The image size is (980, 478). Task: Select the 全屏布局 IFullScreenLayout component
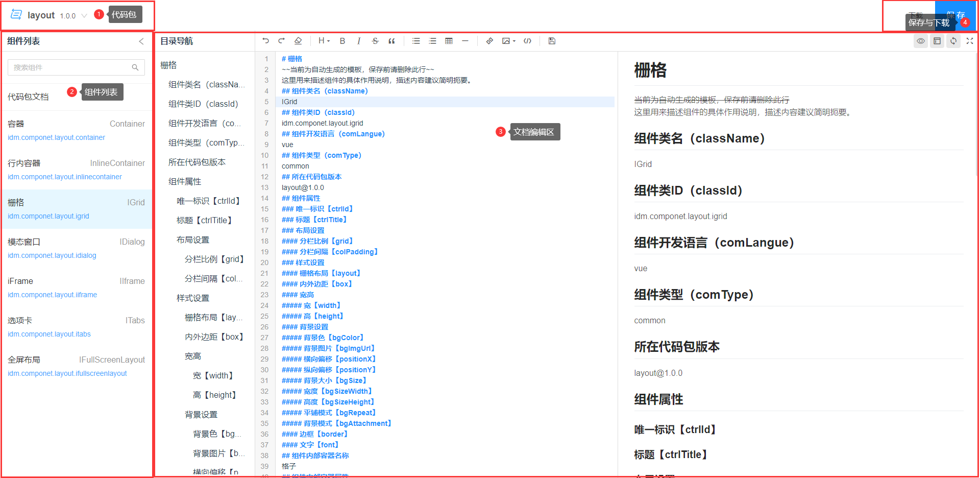tap(76, 366)
